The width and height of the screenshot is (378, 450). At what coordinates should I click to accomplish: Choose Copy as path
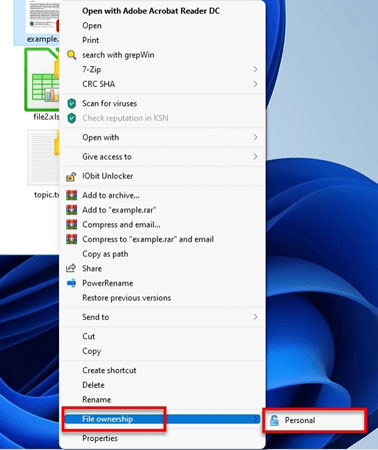pyautogui.click(x=162, y=254)
